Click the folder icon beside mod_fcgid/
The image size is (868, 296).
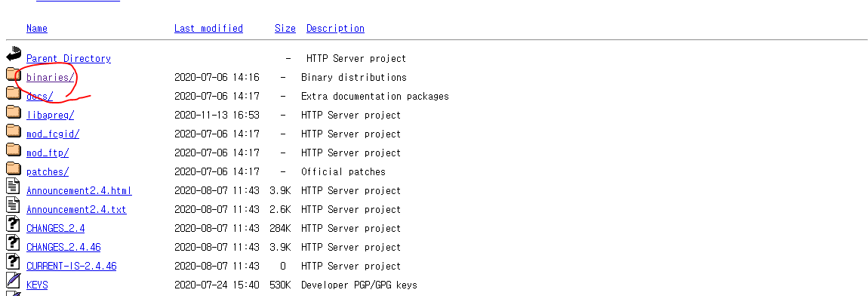[14, 131]
